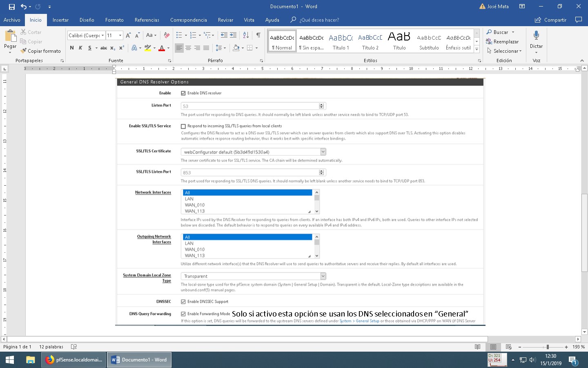Center align the paragraph
This screenshot has width=588, height=368.
188,48
